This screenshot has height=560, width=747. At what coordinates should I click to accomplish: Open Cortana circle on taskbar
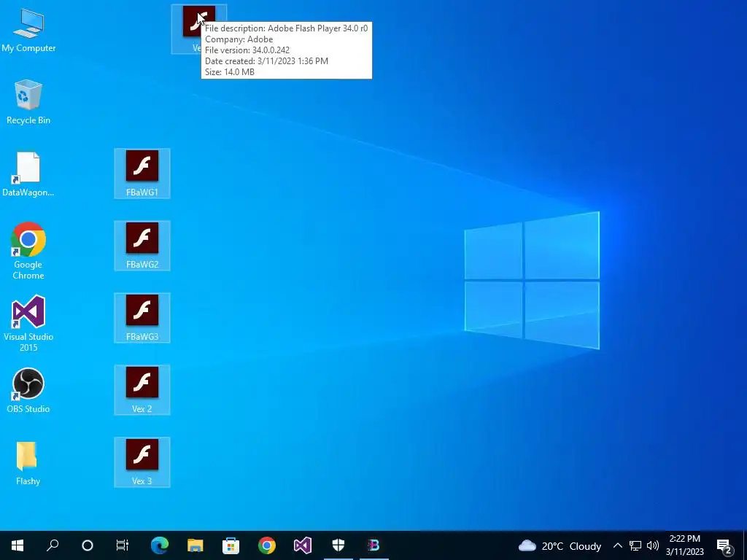88,545
